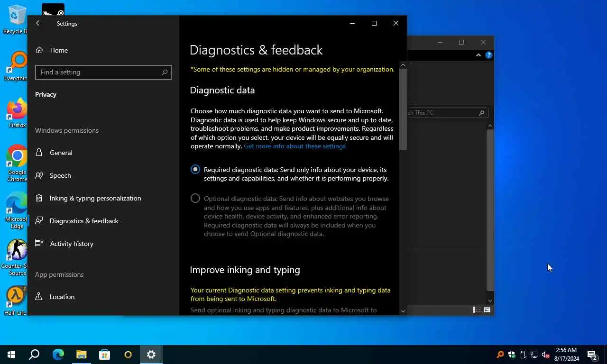
Task: Open Get more info about these settings link
Action: [294, 146]
